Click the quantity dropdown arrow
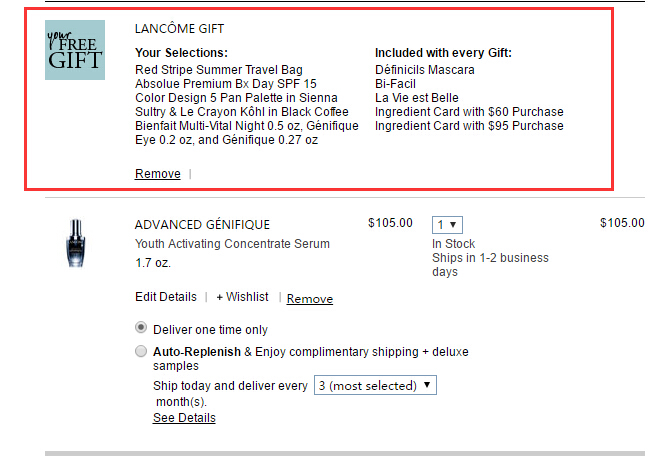 pos(453,225)
